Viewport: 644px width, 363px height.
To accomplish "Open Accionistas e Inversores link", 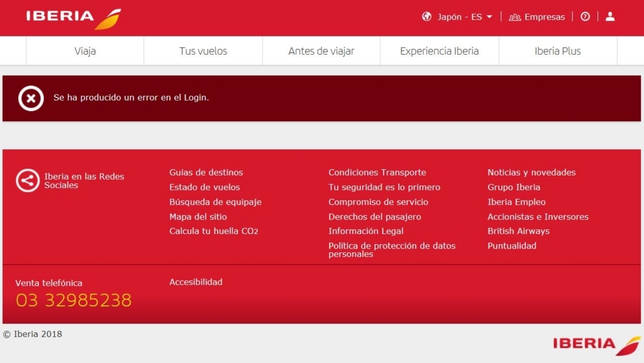I will [x=538, y=217].
